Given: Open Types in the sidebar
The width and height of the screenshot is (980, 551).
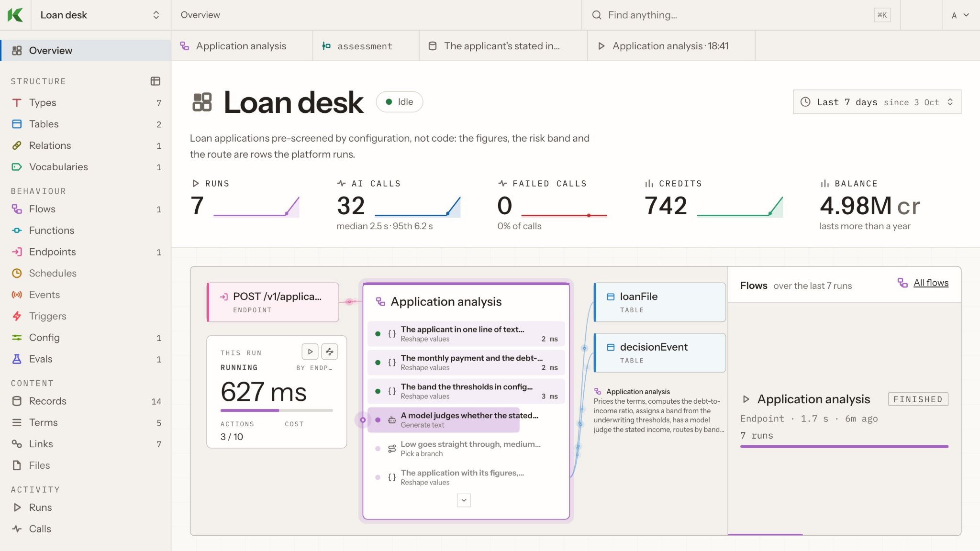Looking at the screenshot, I should [86, 102].
